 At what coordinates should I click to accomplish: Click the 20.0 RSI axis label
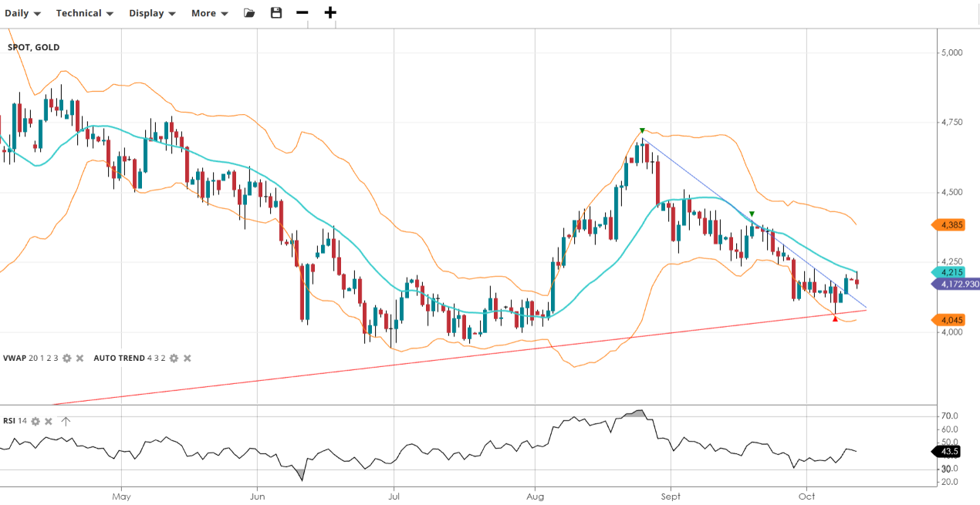coord(949,482)
